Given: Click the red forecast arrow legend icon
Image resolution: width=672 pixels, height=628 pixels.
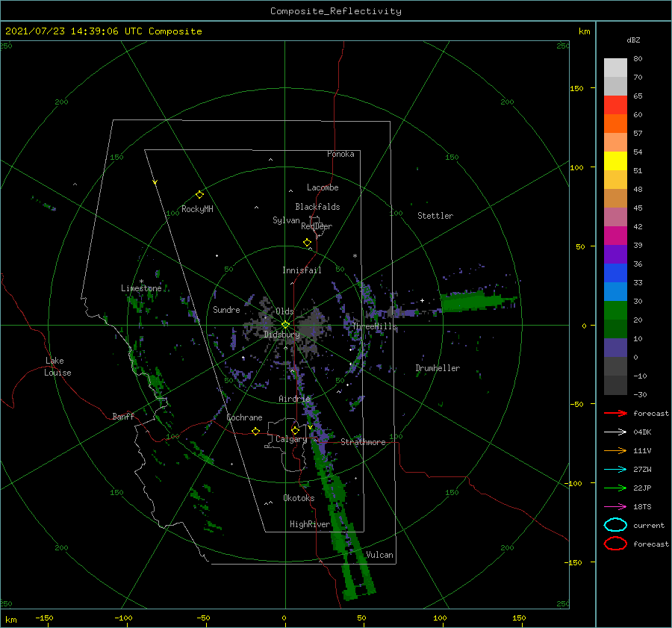Looking at the screenshot, I should point(615,413).
